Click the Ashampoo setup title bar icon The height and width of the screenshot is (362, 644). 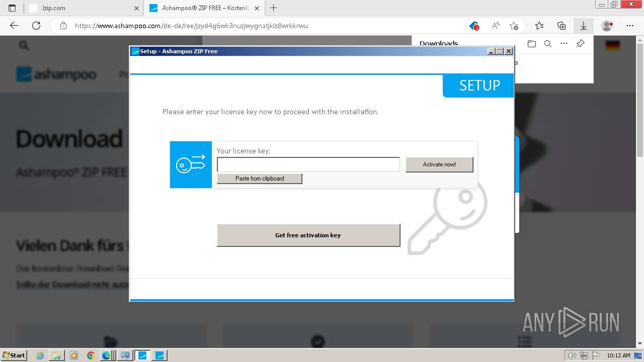[x=135, y=51]
